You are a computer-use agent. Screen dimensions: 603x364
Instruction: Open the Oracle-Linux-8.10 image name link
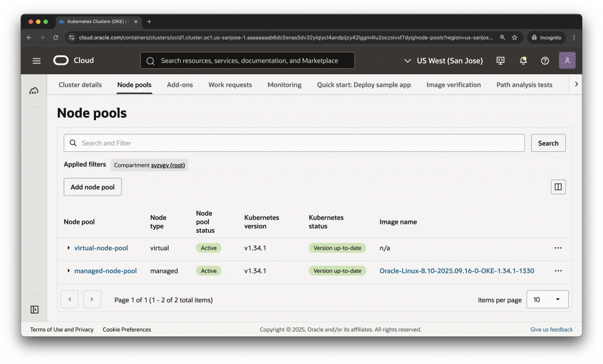tap(456, 271)
